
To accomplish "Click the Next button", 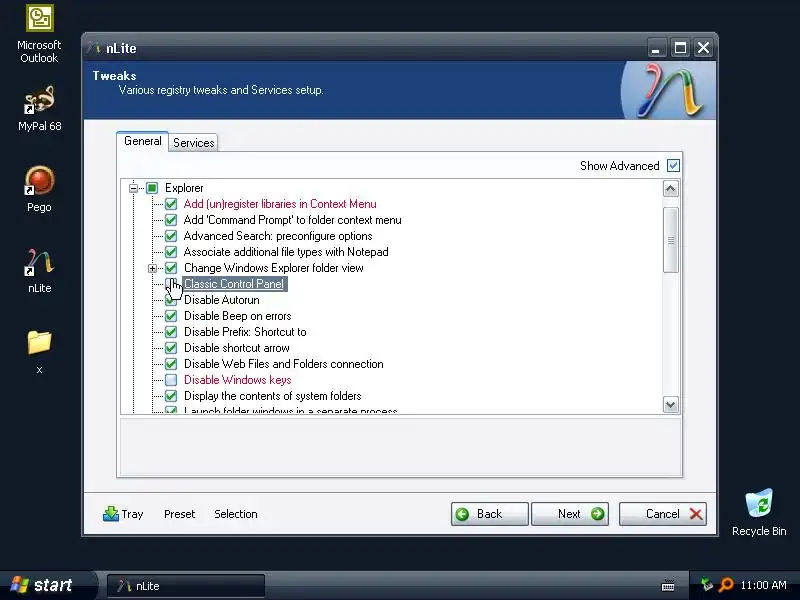I will [569, 514].
